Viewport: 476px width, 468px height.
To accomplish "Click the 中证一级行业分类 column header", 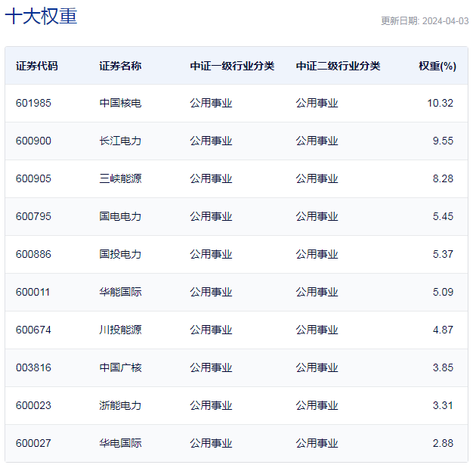I will 232,66.
